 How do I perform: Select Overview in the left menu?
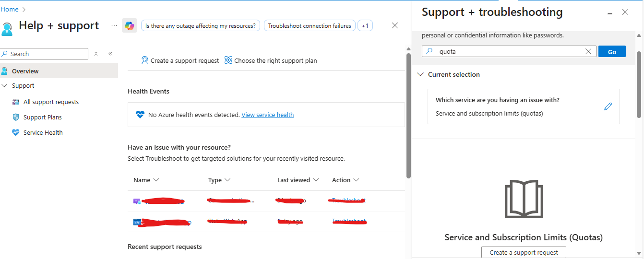point(25,71)
